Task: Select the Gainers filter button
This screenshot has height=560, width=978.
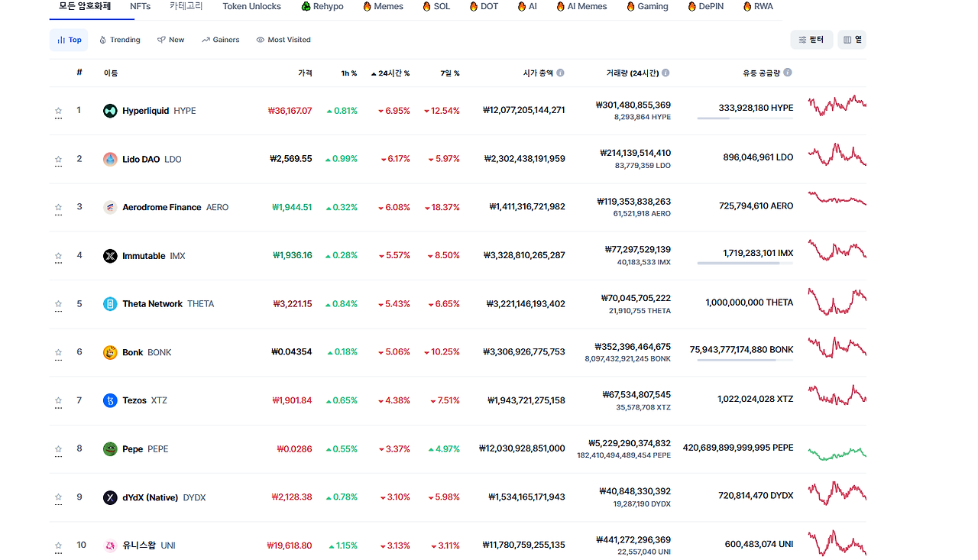Action: tap(221, 40)
